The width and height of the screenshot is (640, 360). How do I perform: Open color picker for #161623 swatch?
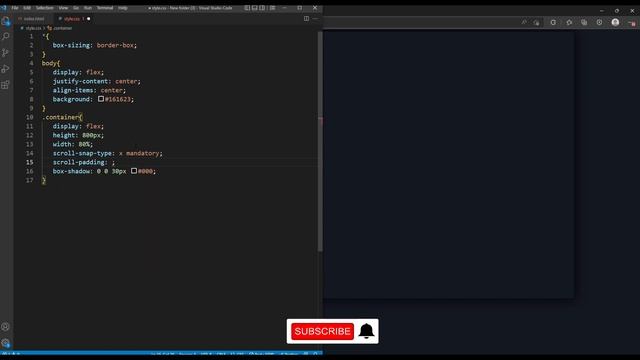coord(101,99)
